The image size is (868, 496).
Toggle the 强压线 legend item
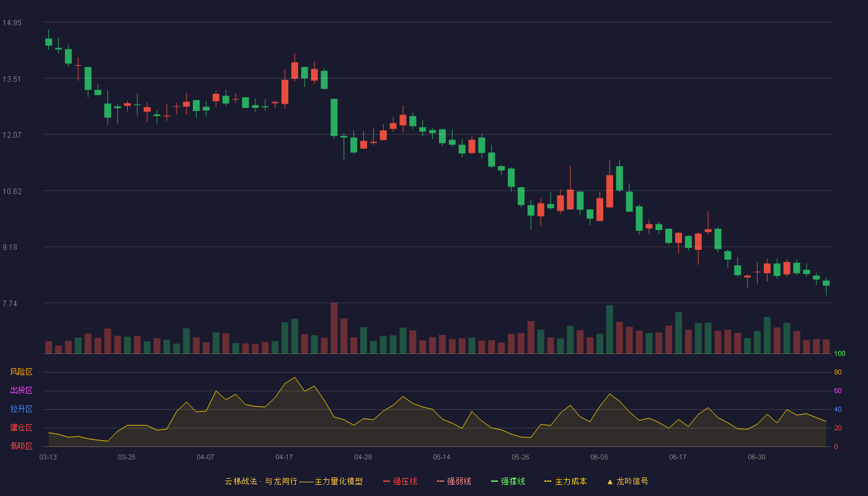click(x=400, y=481)
